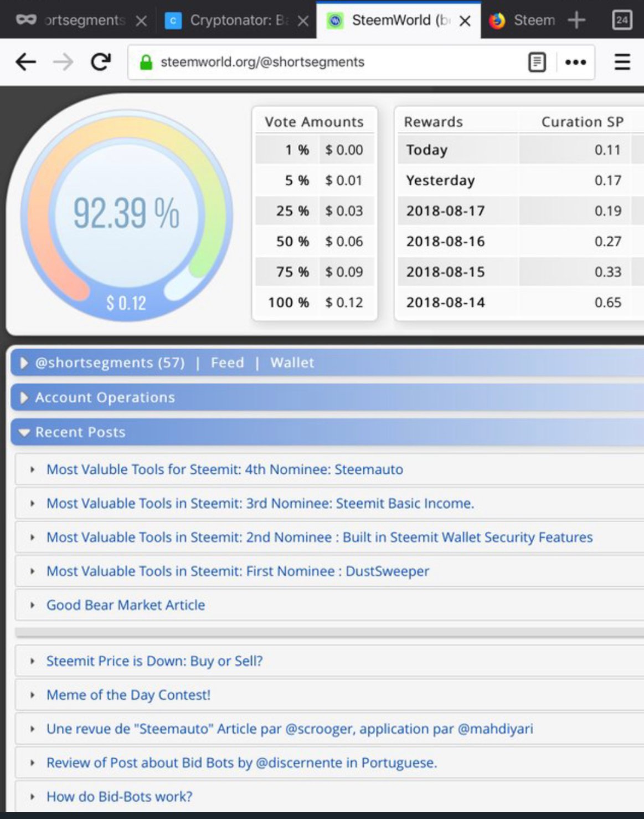
Task: Click the $ 0.01 amount in the 5 % row
Action: [344, 180]
